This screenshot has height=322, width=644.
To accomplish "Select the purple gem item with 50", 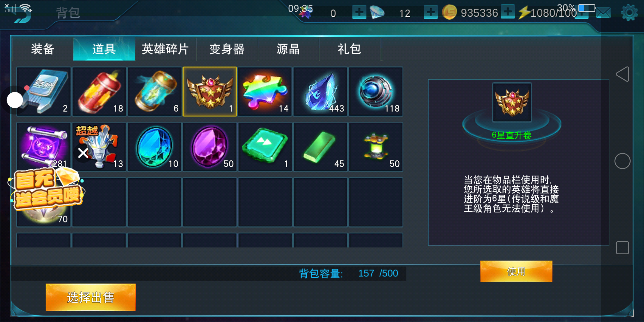I will tap(210, 147).
